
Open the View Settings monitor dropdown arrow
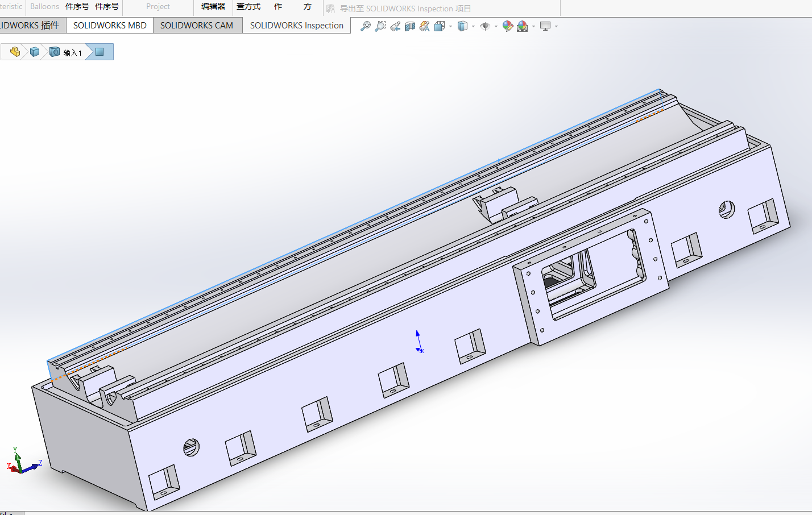(x=556, y=26)
